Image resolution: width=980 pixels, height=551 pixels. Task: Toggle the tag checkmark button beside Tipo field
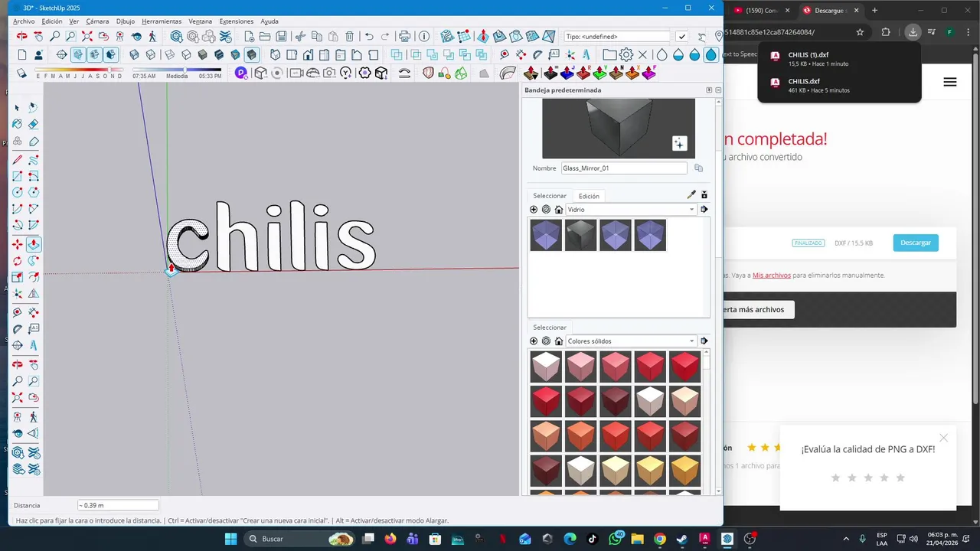(681, 36)
